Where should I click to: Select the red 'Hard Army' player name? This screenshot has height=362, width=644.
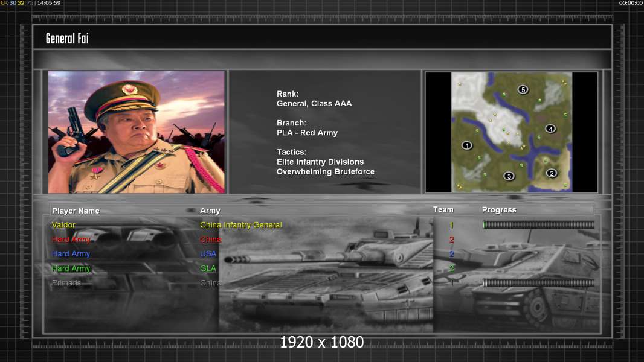[x=71, y=240]
